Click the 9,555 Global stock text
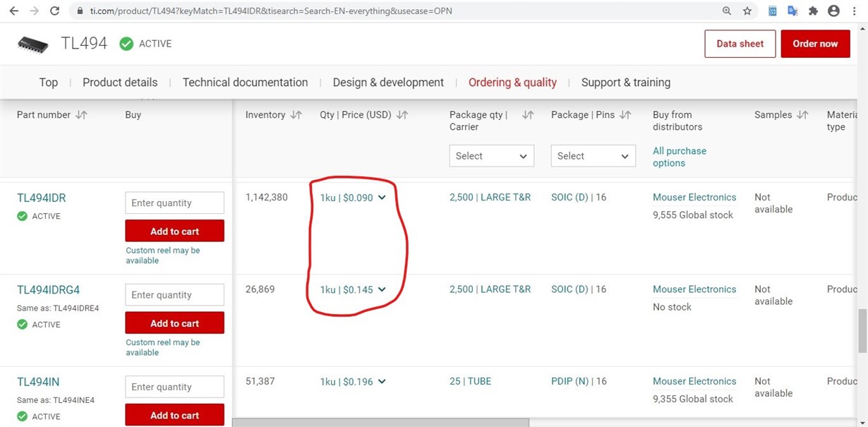This screenshot has height=427, width=868. click(693, 215)
